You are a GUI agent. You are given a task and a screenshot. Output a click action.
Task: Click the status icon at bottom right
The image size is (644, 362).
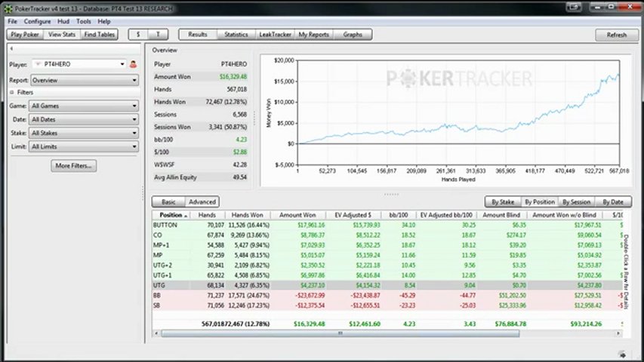(x=622, y=354)
